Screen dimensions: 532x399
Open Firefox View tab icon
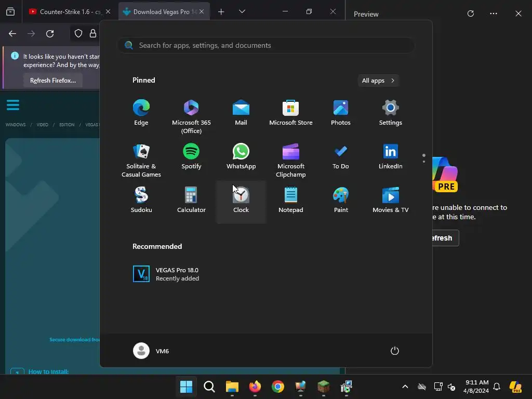(10, 12)
